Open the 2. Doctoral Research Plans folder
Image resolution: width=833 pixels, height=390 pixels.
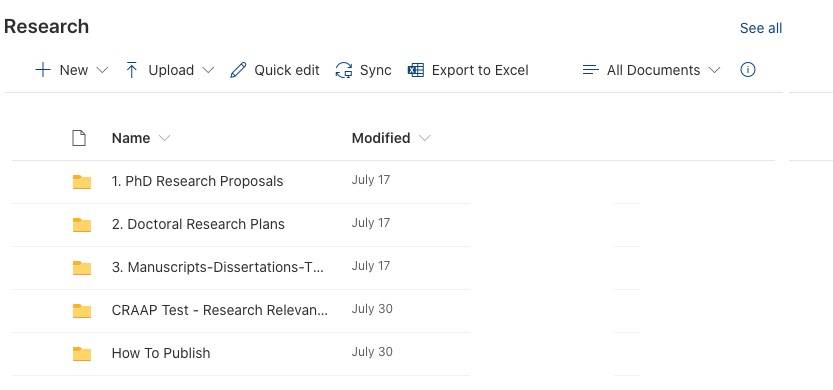click(x=198, y=224)
